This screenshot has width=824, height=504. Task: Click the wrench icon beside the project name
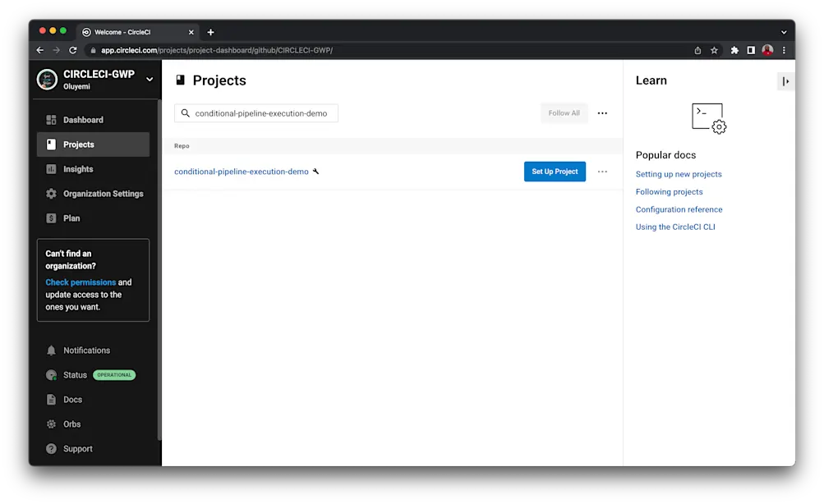[315, 172]
